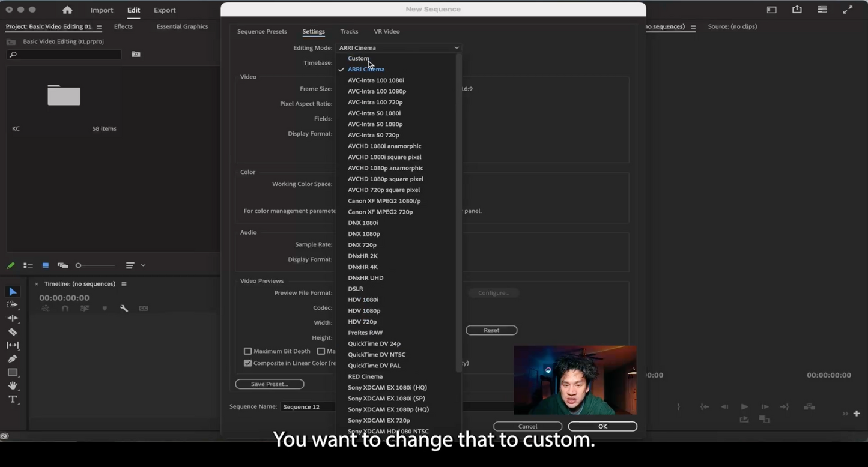
Task: Select the Pen tool
Action: pos(13,359)
